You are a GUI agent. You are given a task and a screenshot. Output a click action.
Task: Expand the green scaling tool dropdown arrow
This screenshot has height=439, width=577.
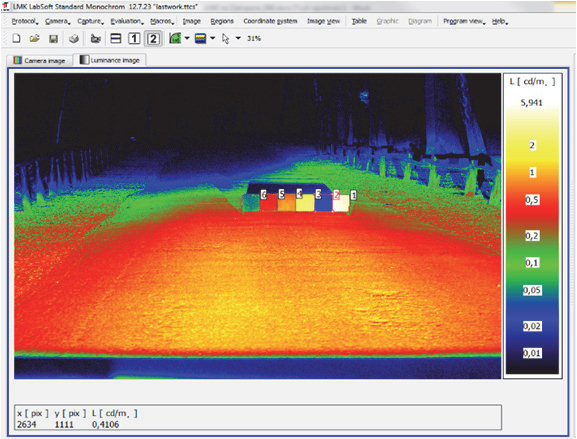187,38
